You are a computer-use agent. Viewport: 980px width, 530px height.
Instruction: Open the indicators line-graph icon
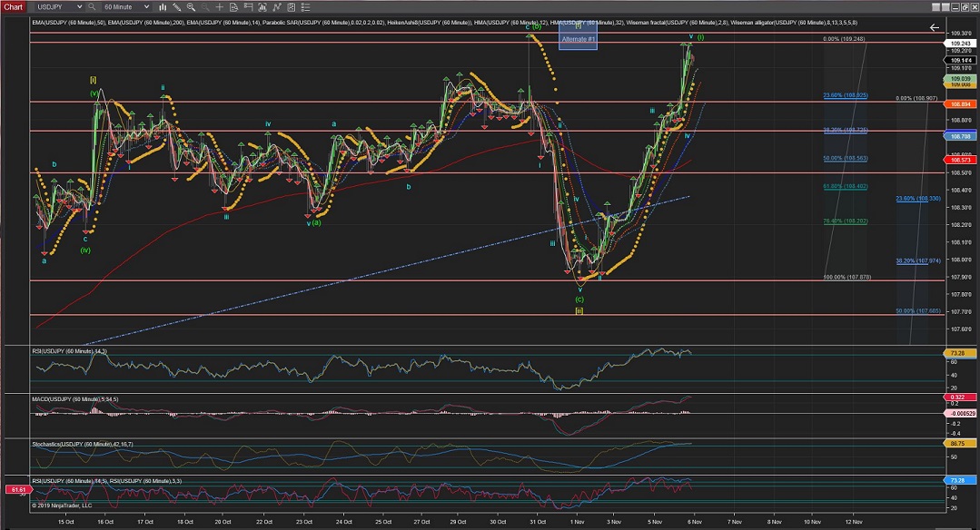pyautogui.click(x=277, y=7)
